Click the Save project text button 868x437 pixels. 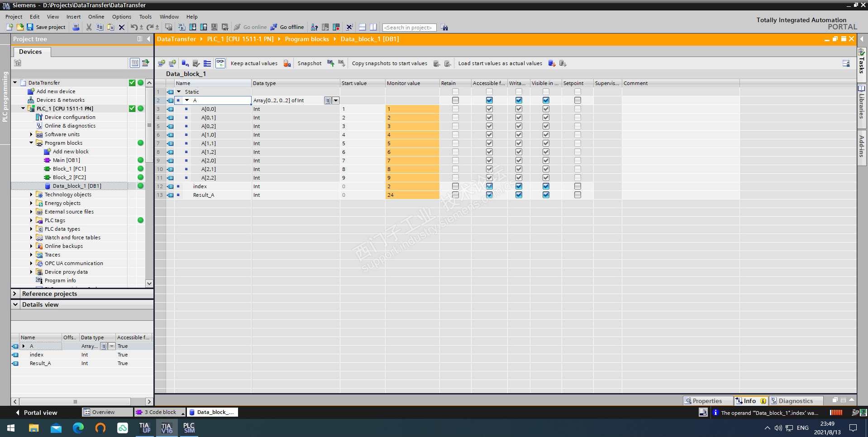[x=50, y=27]
